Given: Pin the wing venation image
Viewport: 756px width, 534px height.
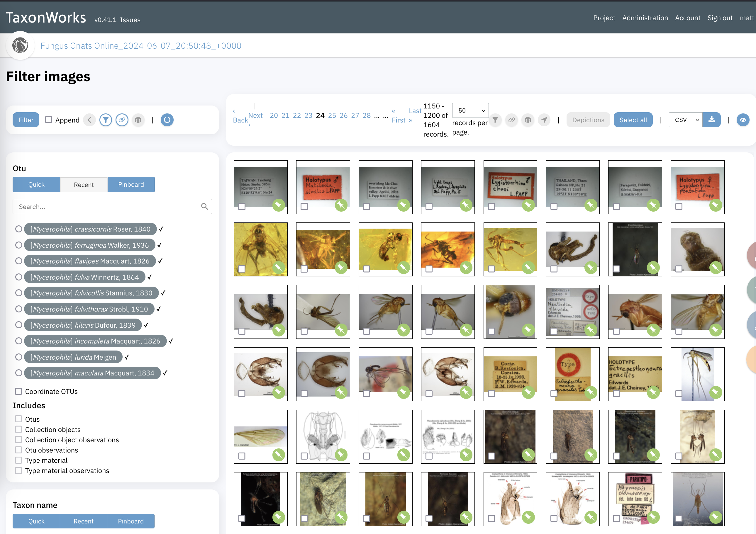Looking at the screenshot, I should click(279, 455).
